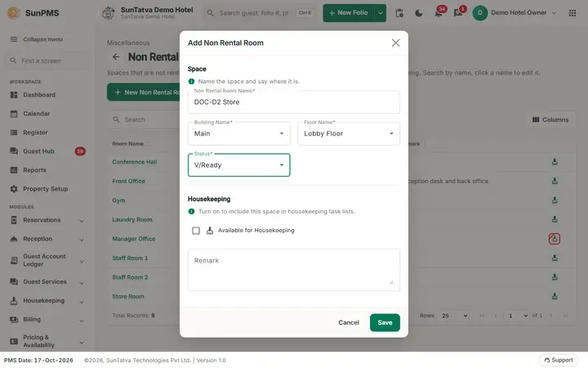Open notifications bell icon
Viewport: 588px width, 368px height.
pyautogui.click(x=439, y=13)
